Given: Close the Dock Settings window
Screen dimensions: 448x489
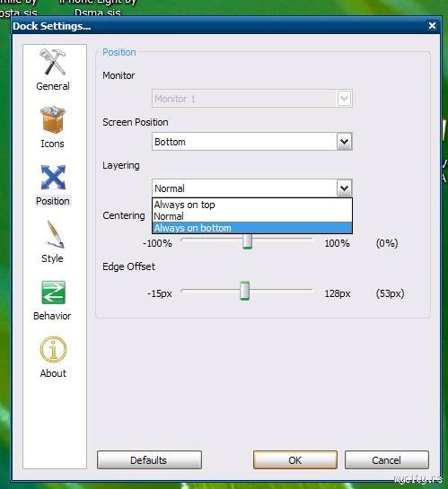Looking at the screenshot, I should (x=432, y=26).
